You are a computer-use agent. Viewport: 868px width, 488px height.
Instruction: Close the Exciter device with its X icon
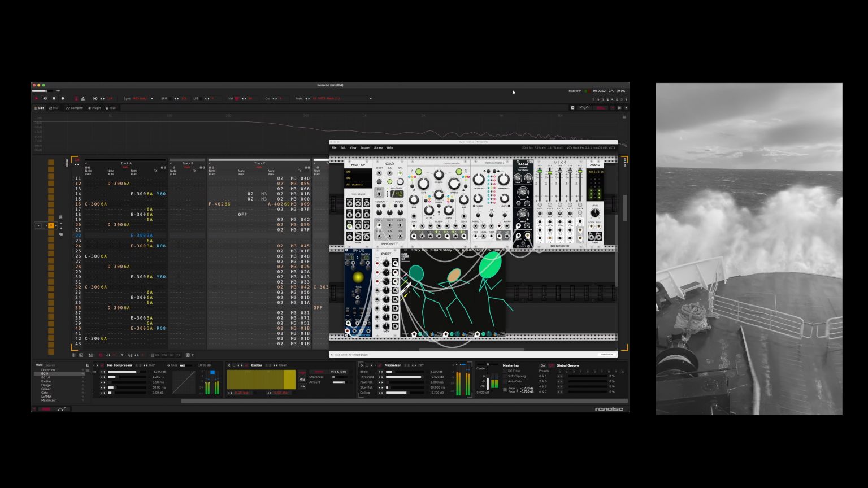pos(229,365)
